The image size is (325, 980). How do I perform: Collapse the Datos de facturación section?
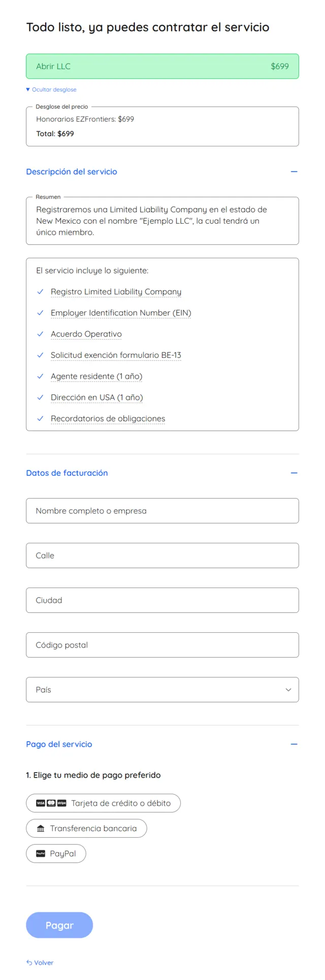click(294, 473)
